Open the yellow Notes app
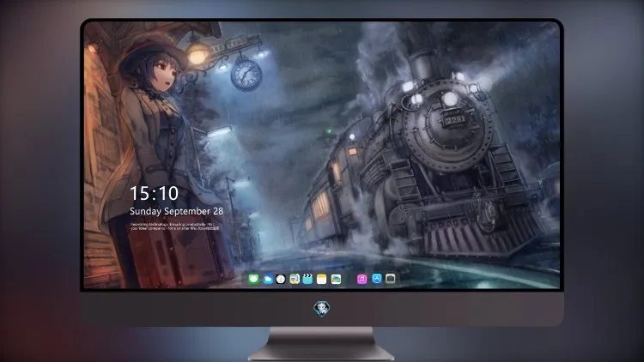This screenshot has width=644, height=362. click(x=322, y=280)
